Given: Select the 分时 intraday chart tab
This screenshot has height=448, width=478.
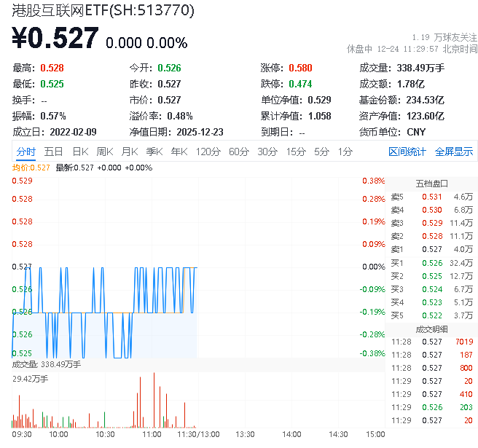Looking at the screenshot, I should coord(26,152).
